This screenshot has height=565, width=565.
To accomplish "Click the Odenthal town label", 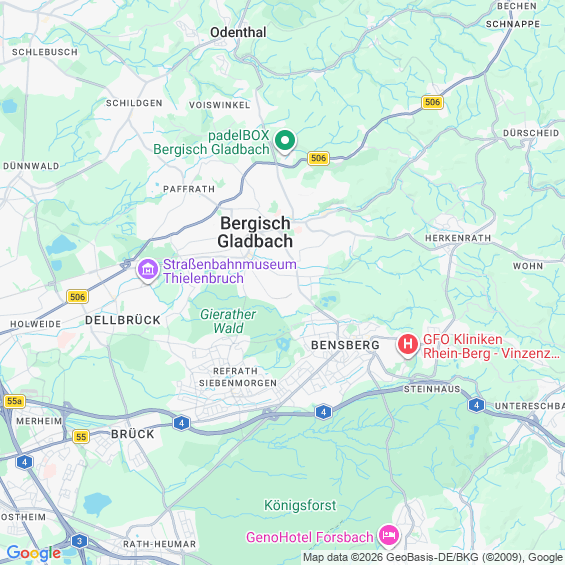I will click(x=238, y=32).
